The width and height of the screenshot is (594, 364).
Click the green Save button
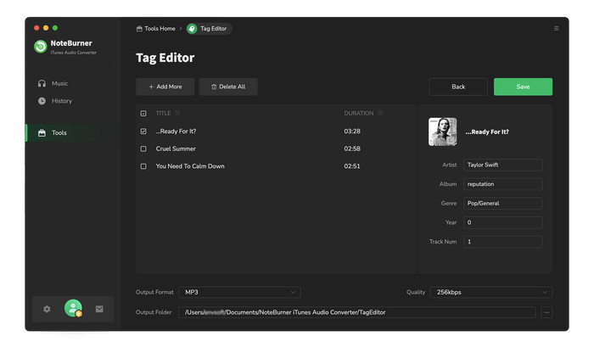(523, 87)
